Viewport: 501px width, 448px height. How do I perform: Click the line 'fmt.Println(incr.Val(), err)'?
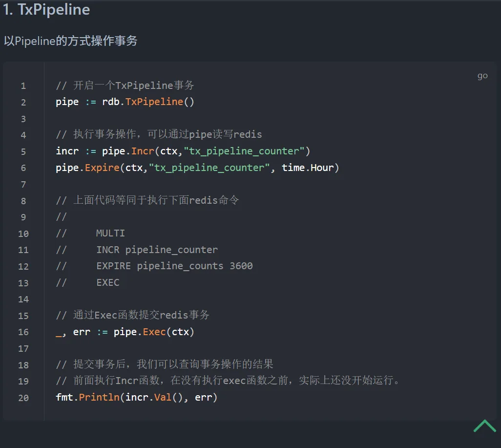(136, 398)
